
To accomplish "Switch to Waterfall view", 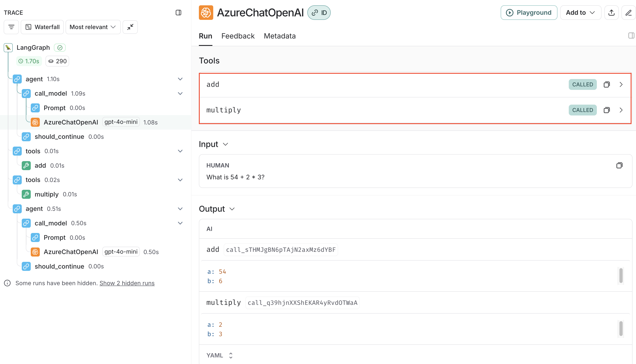I will [x=42, y=27].
